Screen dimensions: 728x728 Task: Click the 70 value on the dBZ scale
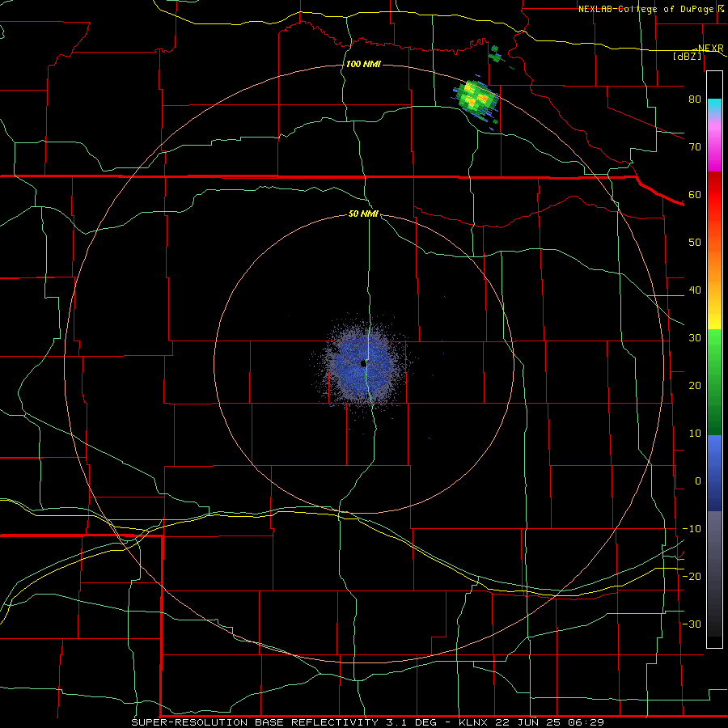tap(695, 147)
